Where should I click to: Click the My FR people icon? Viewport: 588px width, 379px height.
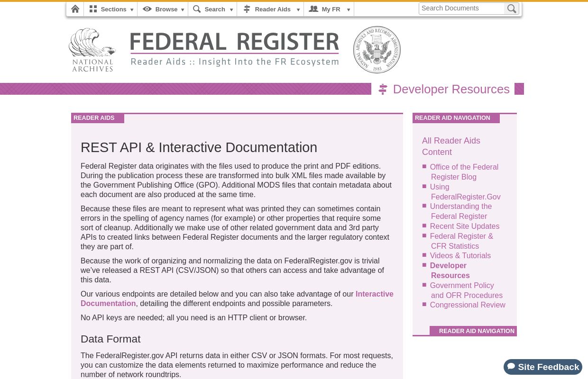[x=313, y=9]
